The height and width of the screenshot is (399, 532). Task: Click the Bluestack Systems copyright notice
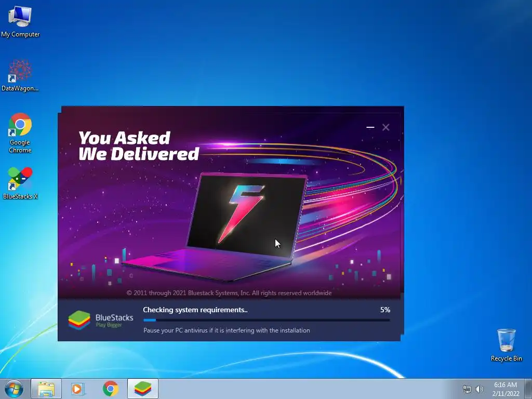229,293
